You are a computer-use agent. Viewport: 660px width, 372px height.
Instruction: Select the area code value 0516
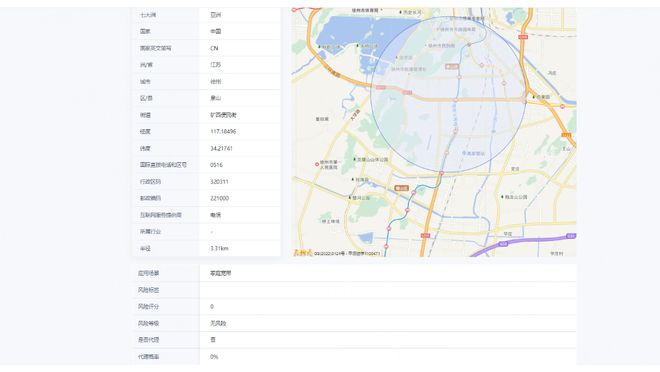[x=216, y=165]
